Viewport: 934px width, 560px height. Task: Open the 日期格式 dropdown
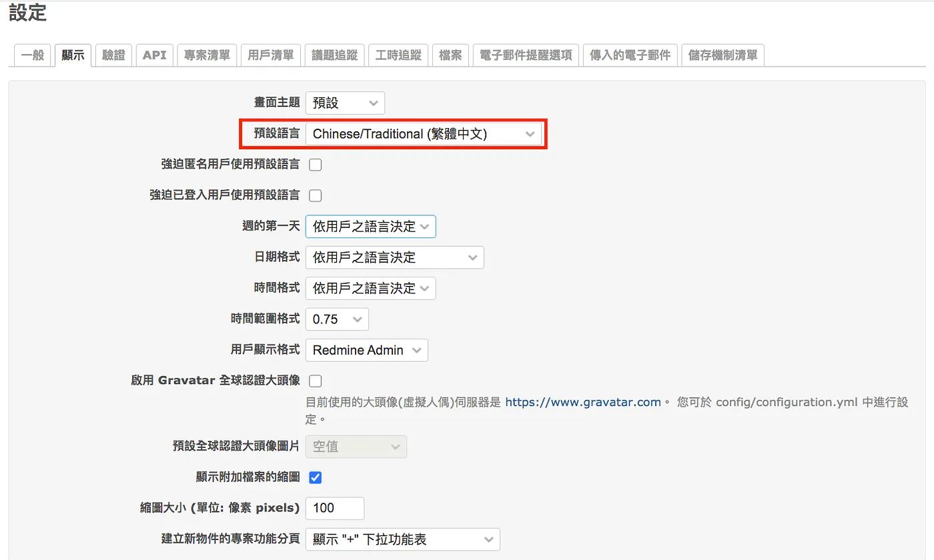point(394,257)
